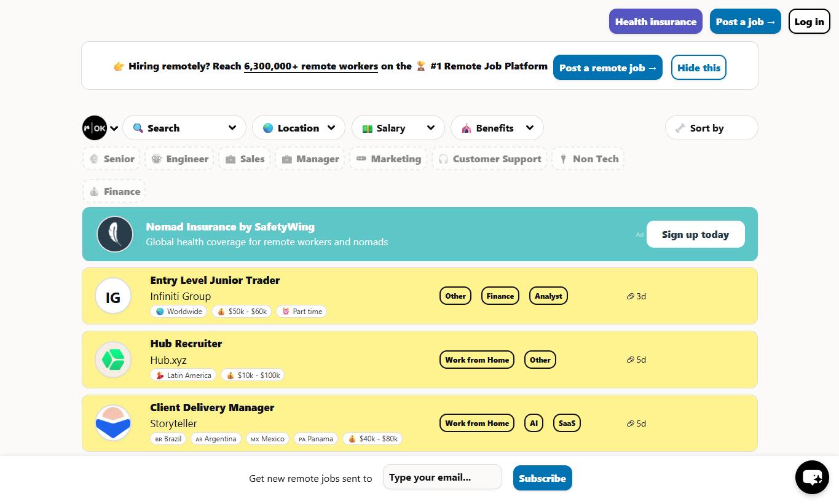Open the Remote OK logo menu
This screenshot has height=504, width=839.
(x=95, y=128)
